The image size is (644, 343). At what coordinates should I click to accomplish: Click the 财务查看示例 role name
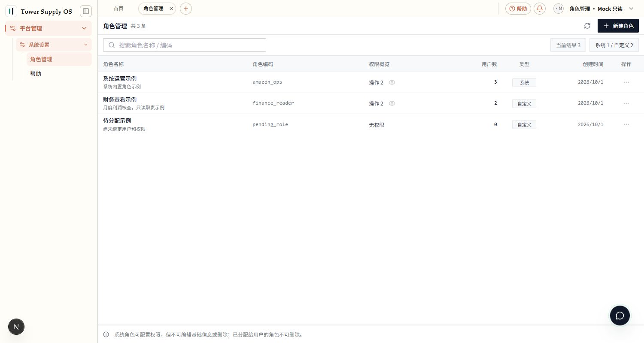coord(120,99)
